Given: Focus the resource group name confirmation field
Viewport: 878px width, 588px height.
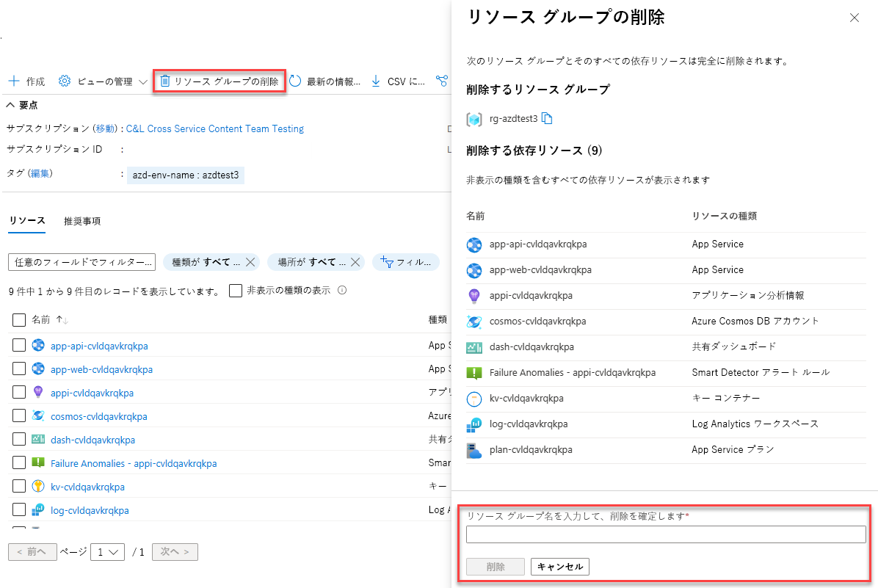Looking at the screenshot, I should (x=666, y=534).
